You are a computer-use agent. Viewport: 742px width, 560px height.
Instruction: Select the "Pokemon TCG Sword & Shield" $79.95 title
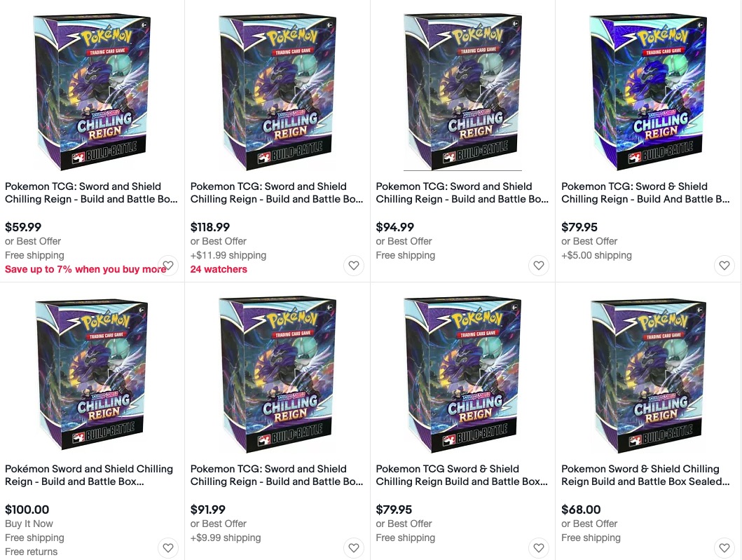point(462,475)
